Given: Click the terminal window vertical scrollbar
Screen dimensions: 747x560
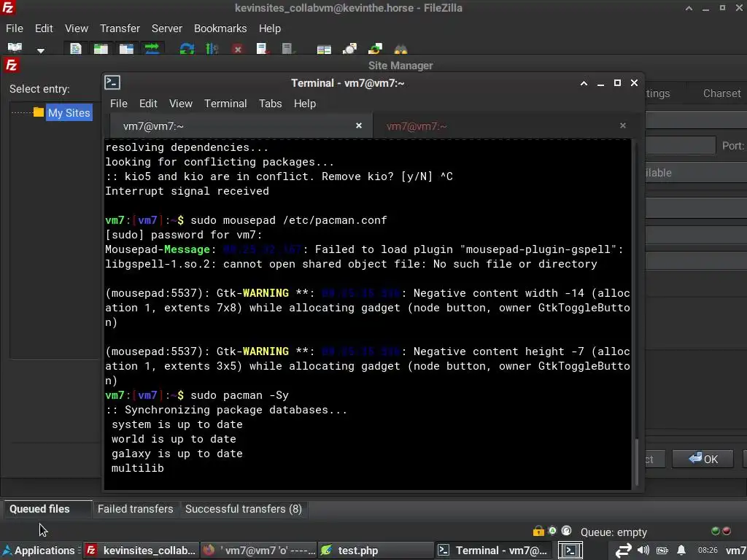Looking at the screenshot, I should (x=637, y=462).
